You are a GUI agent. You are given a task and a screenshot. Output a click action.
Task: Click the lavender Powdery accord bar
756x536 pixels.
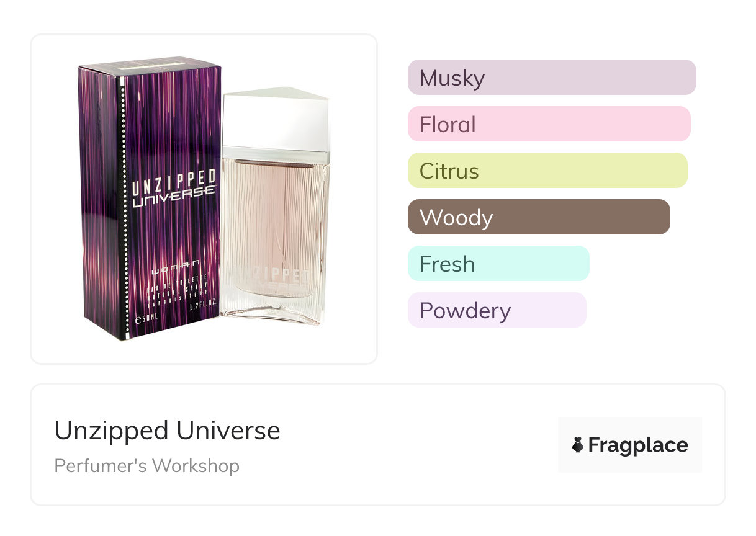497,310
